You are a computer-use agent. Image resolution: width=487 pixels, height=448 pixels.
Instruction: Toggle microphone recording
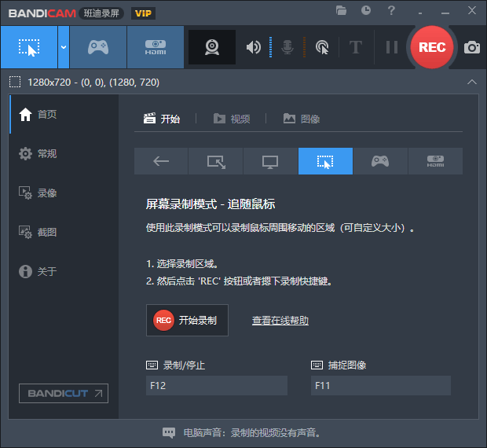287,47
